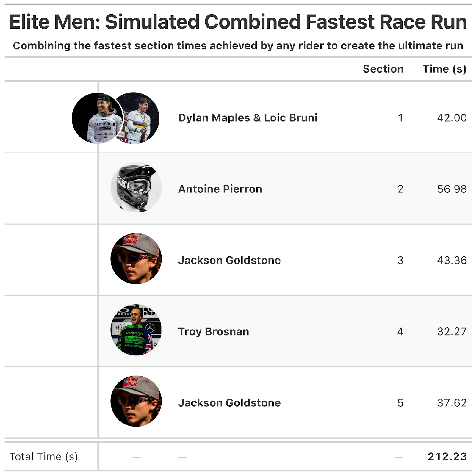Click Dylan Maples' circular profile photo
This screenshot has height=475, width=476.
coord(95,118)
